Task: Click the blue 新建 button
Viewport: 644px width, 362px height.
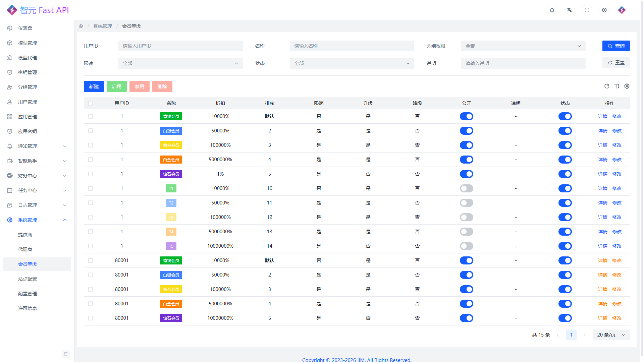Action: point(94,86)
